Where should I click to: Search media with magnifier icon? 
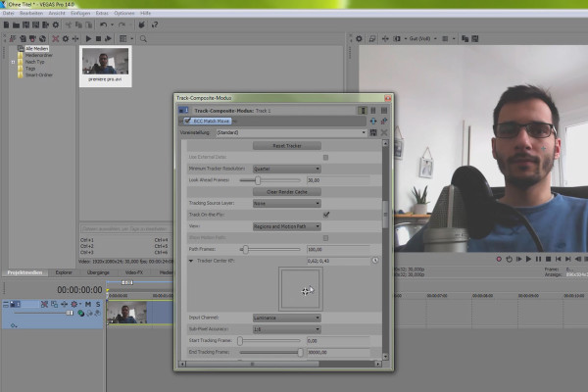coord(143,38)
